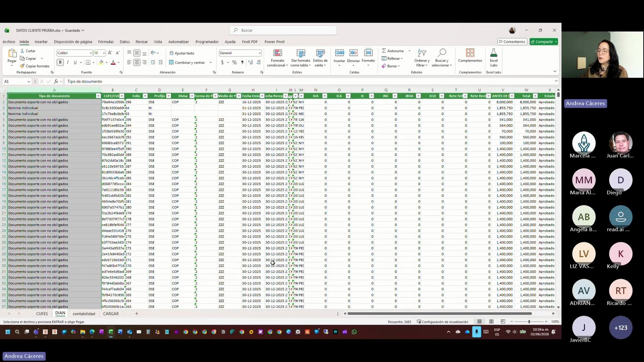Click the Ordenar y filtrar icon
The height and width of the screenshot is (362, 644).
[x=421, y=53]
